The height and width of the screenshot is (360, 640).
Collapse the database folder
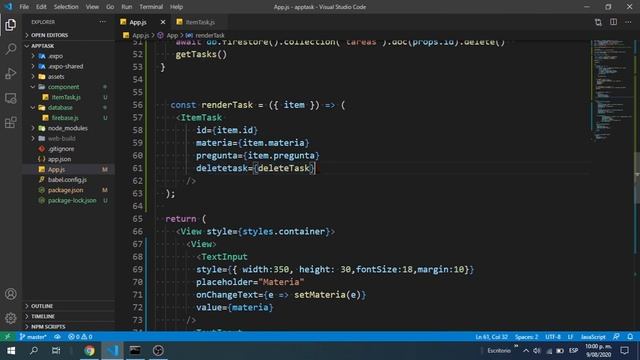tap(60, 107)
